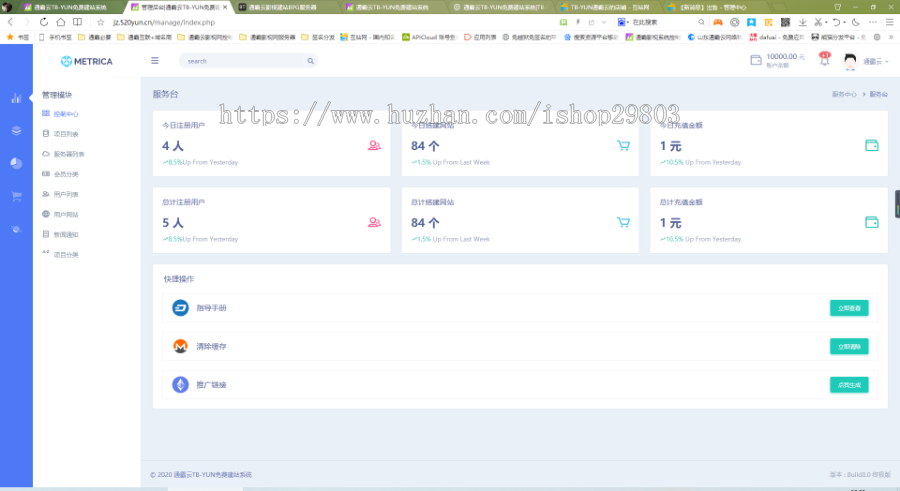Image resolution: width=900 pixels, height=491 pixels.
Task: Expand the user account dropdown arrow
Action: coord(887,61)
